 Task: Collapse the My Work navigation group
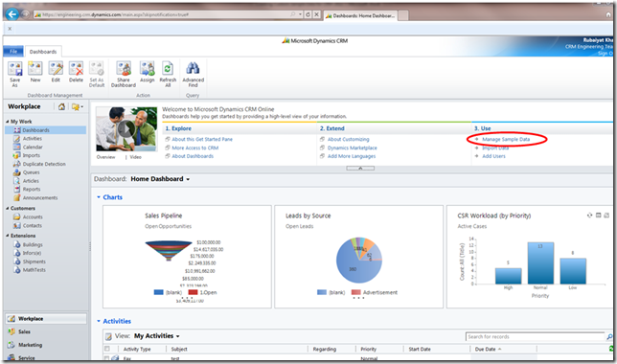click(8, 122)
